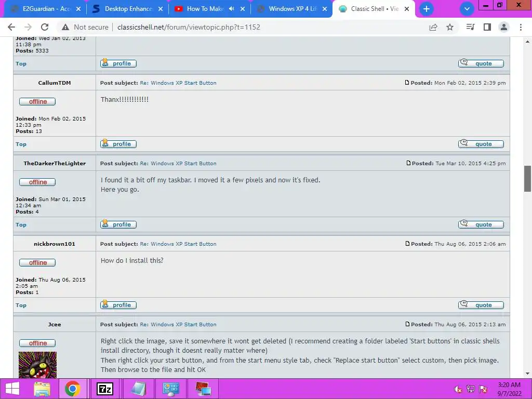
Task: Reload the Classic Shell forum page
Action: tap(45, 27)
